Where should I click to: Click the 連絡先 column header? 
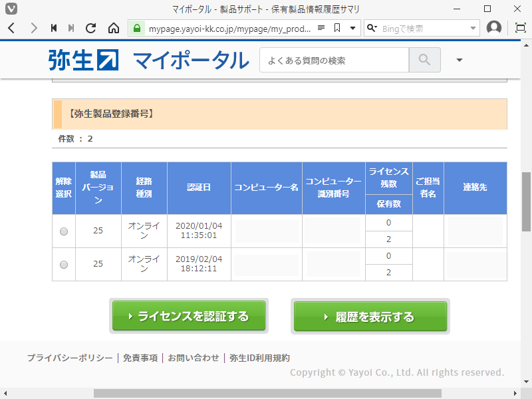pos(475,188)
